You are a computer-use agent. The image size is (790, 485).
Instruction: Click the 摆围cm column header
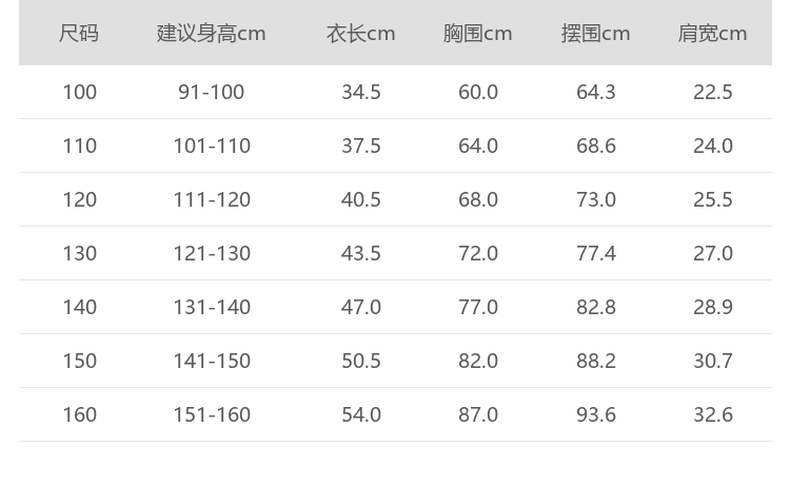pyautogui.click(x=595, y=33)
